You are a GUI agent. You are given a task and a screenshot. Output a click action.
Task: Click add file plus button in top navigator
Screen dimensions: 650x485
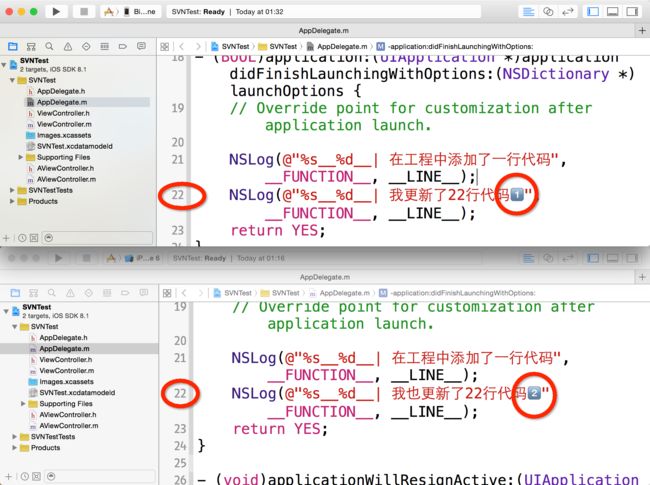click(6, 238)
